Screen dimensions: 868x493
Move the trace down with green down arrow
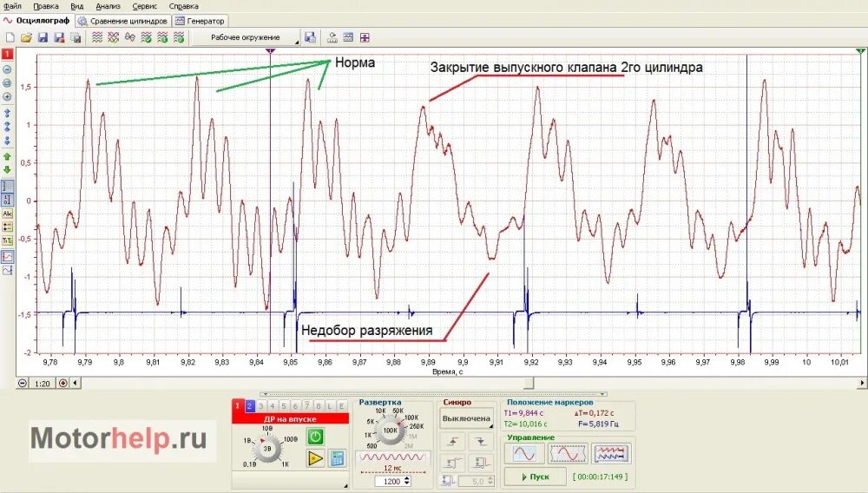(x=7, y=170)
